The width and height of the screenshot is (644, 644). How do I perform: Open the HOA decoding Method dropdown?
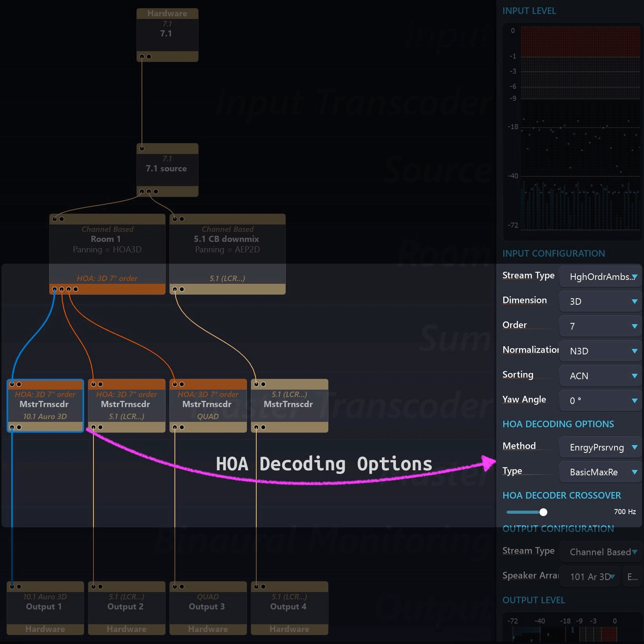tap(600, 447)
